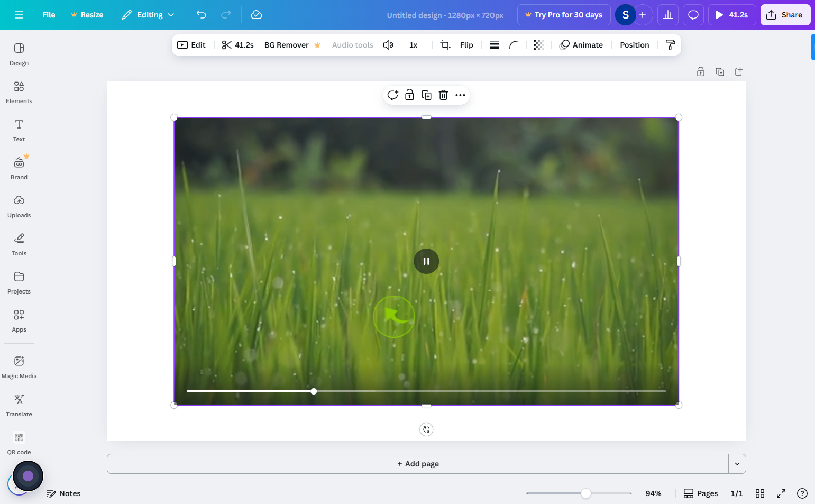Open the Apps panel

(x=19, y=321)
